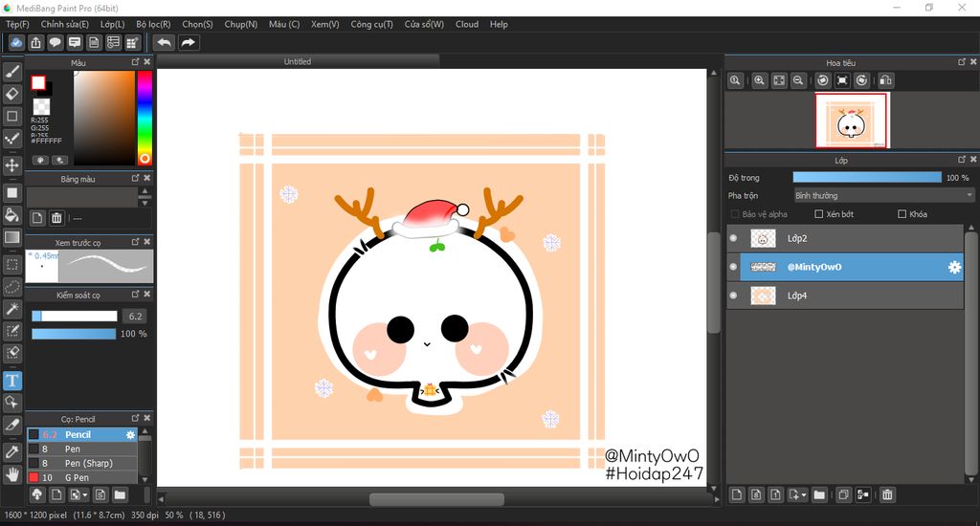Viewport: 980px width, 526px height.
Task: Toggle the Bảo vệ alpha checkbox
Action: (x=735, y=214)
